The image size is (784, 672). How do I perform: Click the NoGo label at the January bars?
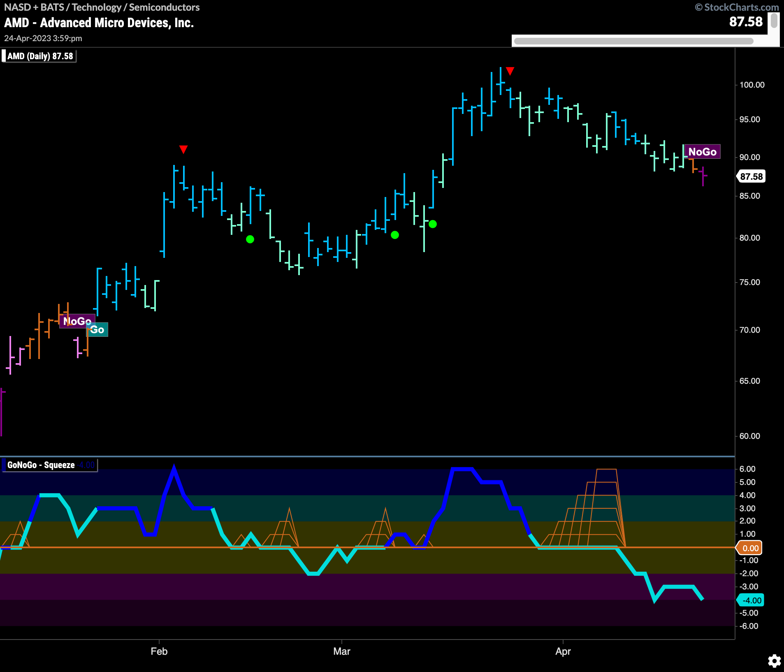[x=77, y=321]
